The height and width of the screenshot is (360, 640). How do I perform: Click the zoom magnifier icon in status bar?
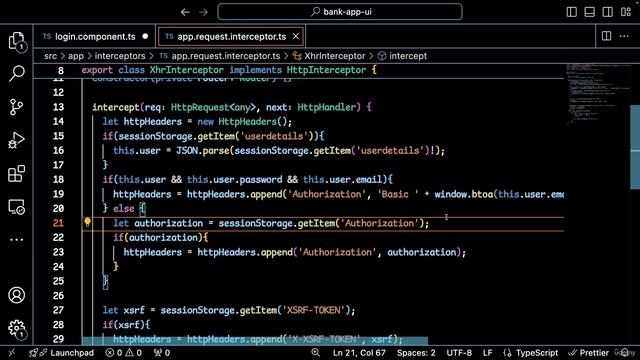pos(316,353)
